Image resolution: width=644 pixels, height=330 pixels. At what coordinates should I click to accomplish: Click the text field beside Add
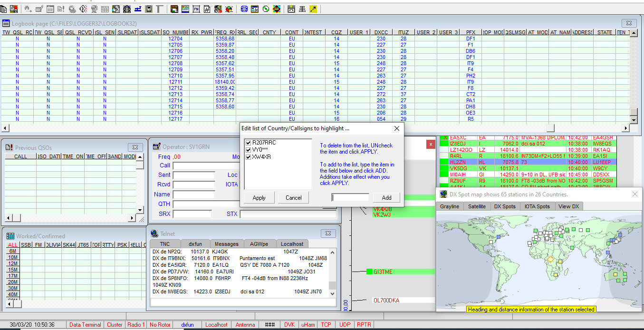[x=350, y=198]
